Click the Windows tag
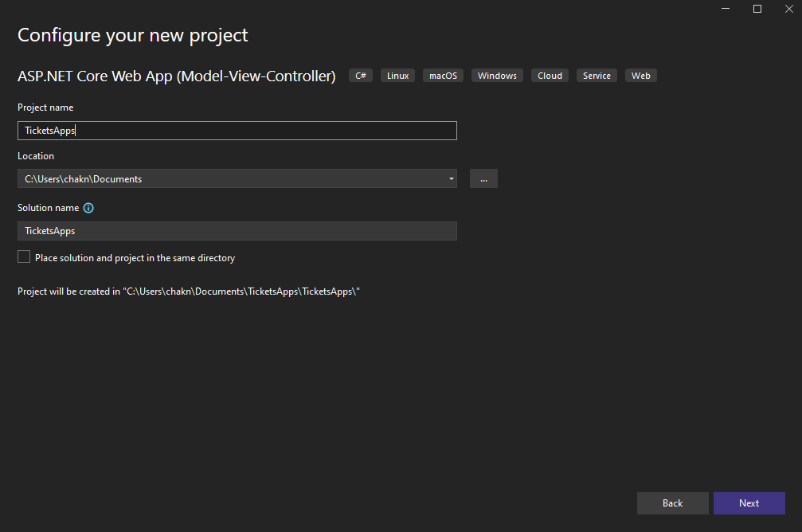Screen dimensions: 802x532 point(497,76)
